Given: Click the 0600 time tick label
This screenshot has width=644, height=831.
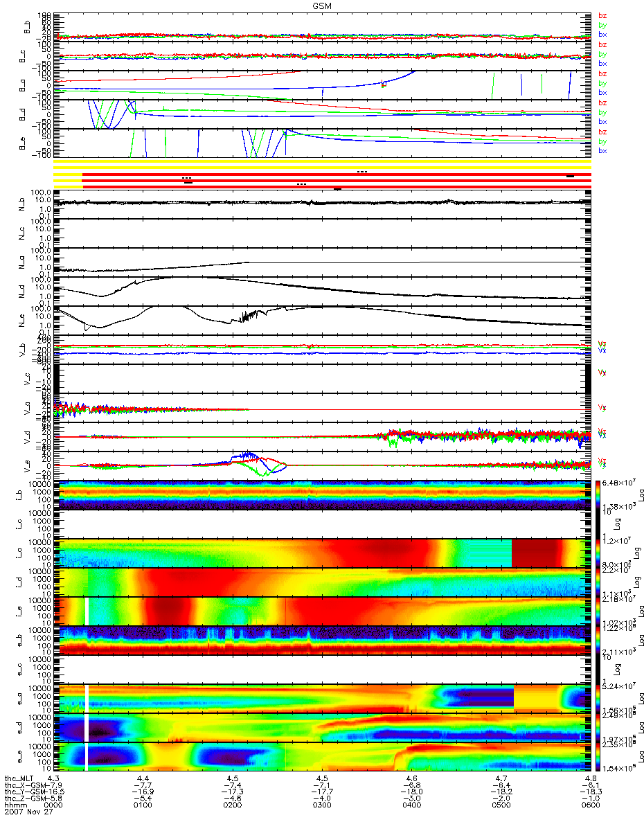Looking at the screenshot, I should coord(590,806).
